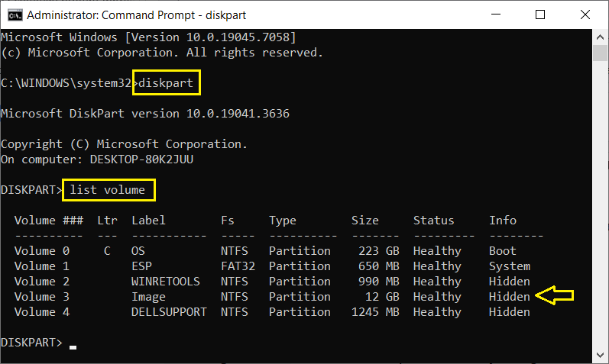Click the 'System' info value
This screenshot has width=609, height=364.
click(x=510, y=266)
